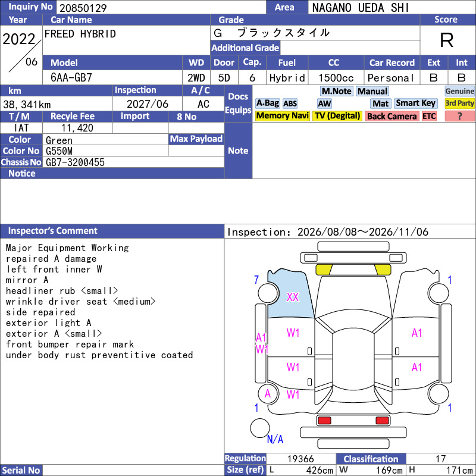476x476 pixels.
Task: Click the M.Note document badge
Action: click(336, 91)
